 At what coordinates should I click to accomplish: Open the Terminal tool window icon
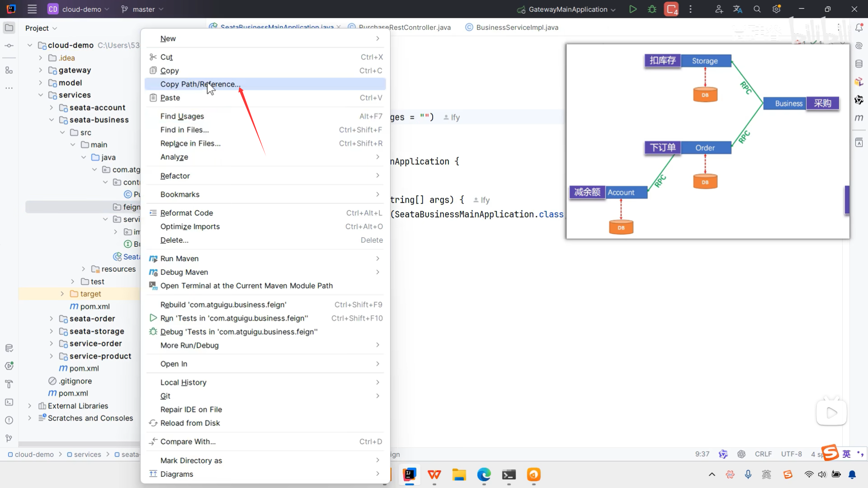tap(9, 402)
